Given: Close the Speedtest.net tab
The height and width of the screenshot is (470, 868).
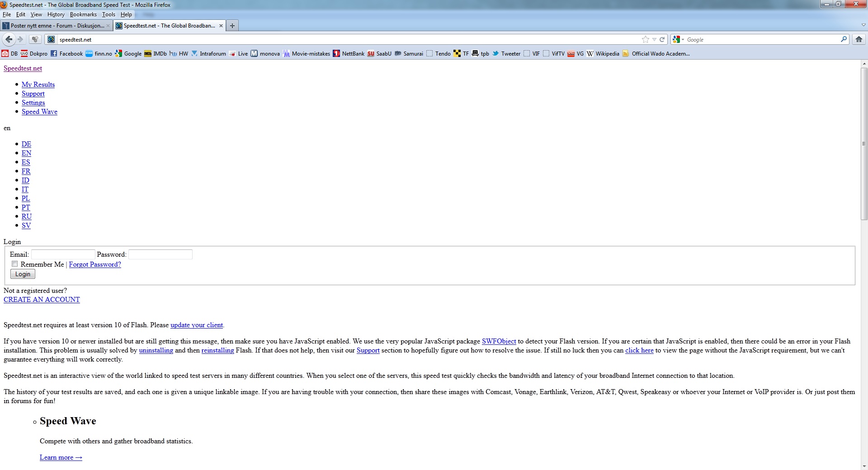Looking at the screenshot, I should click(x=221, y=26).
